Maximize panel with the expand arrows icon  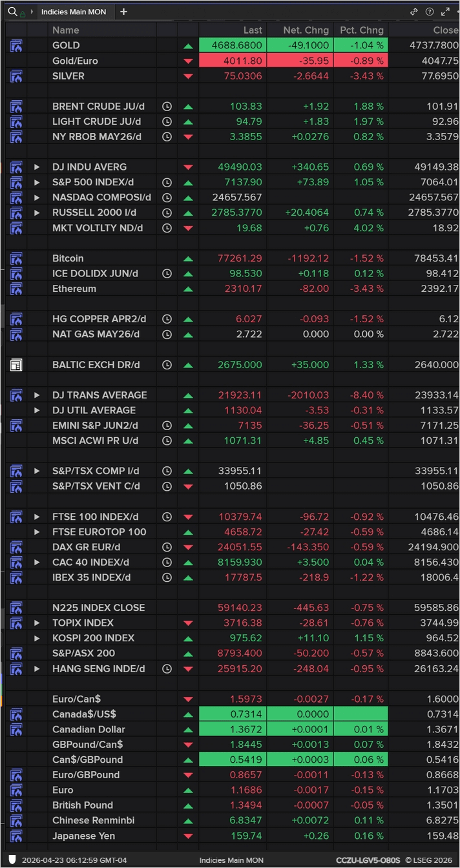tap(445, 12)
